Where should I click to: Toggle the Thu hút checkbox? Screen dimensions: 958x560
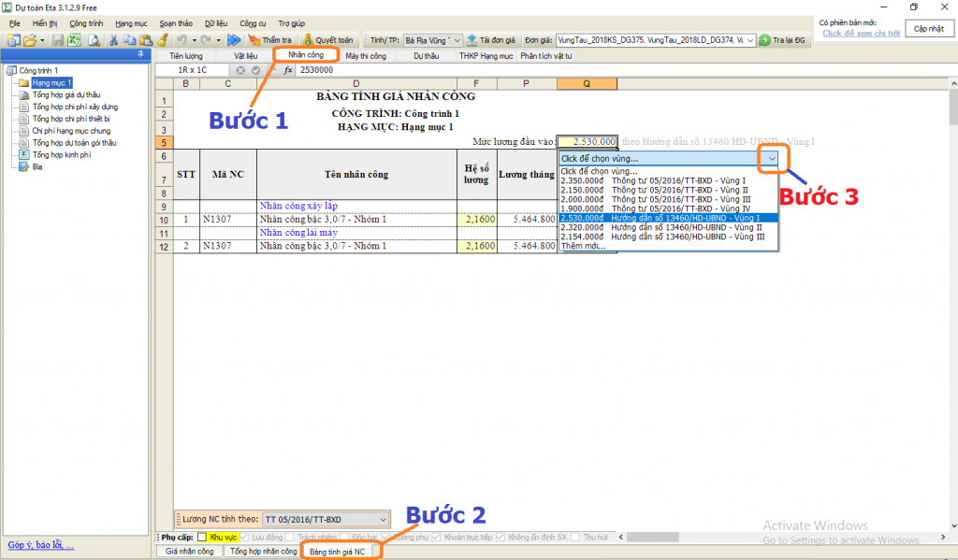576,538
